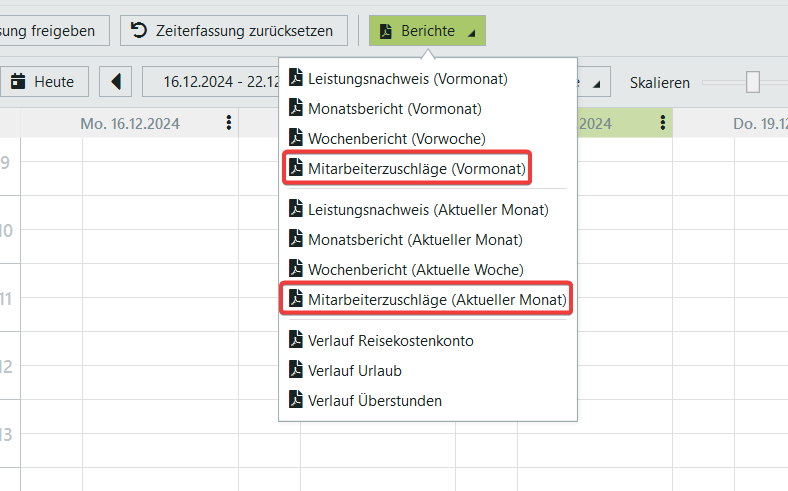Click the PDF icon beside Verlauf Reisekostenkonto

(295, 340)
